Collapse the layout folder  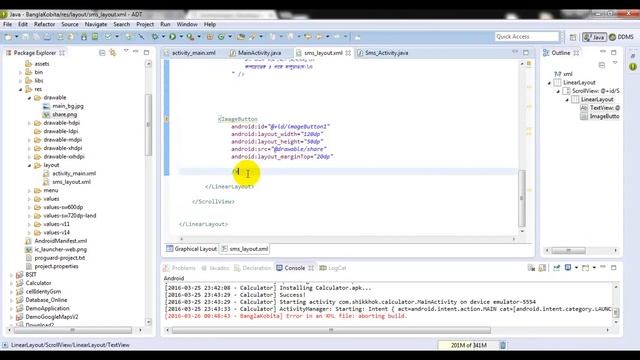pos(29,165)
